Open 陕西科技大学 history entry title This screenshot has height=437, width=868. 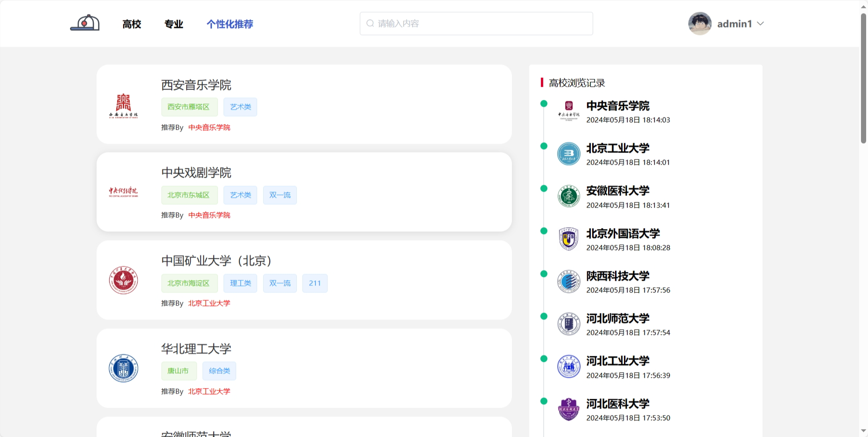click(x=618, y=276)
